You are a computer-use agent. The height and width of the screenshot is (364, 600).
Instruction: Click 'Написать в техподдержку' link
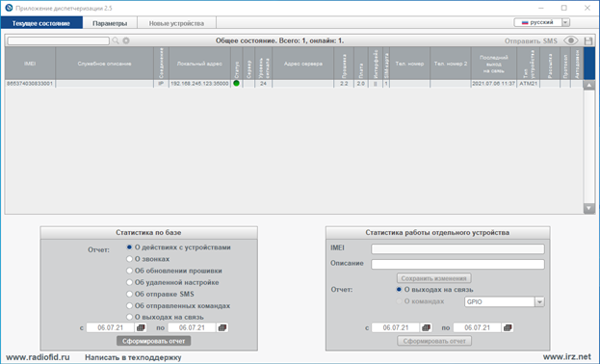(133, 357)
